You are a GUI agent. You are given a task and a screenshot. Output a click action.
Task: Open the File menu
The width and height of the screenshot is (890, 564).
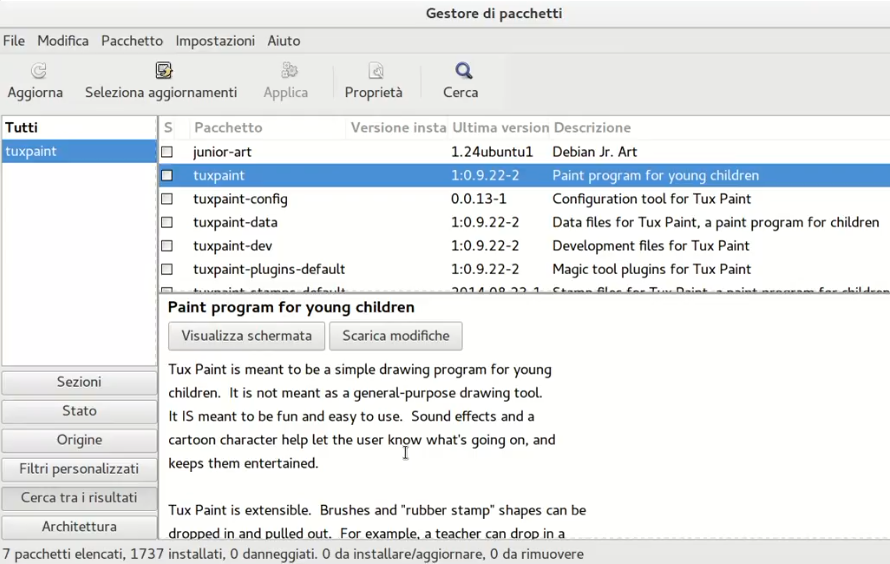click(14, 41)
